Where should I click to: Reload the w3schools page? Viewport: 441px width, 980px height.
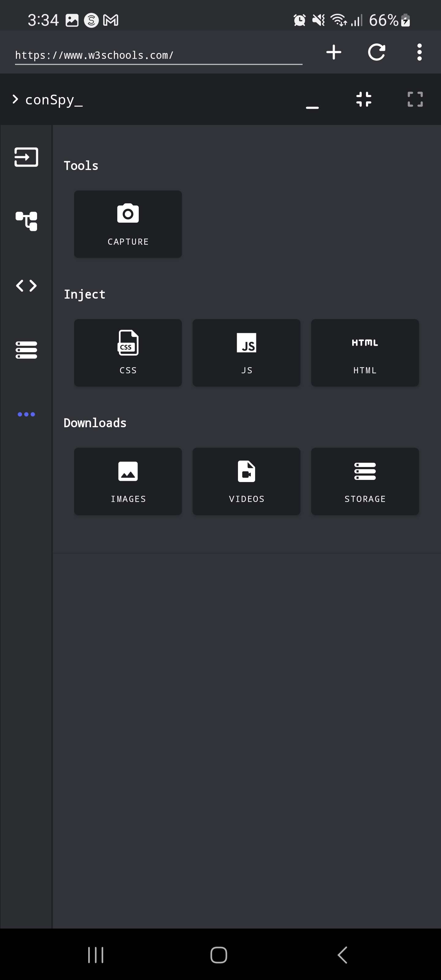point(376,52)
